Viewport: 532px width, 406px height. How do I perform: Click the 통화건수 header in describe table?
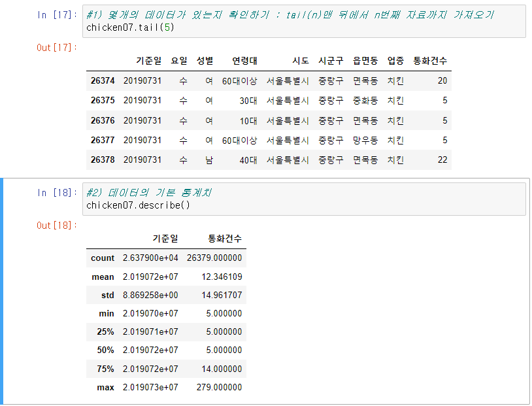click(x=225, y=239)
